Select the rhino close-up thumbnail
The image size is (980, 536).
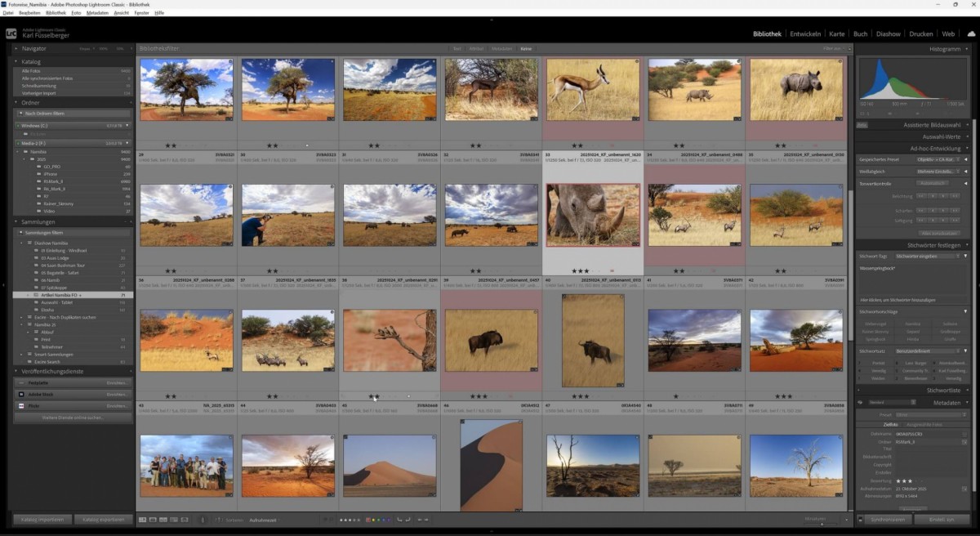pos(592,215)
